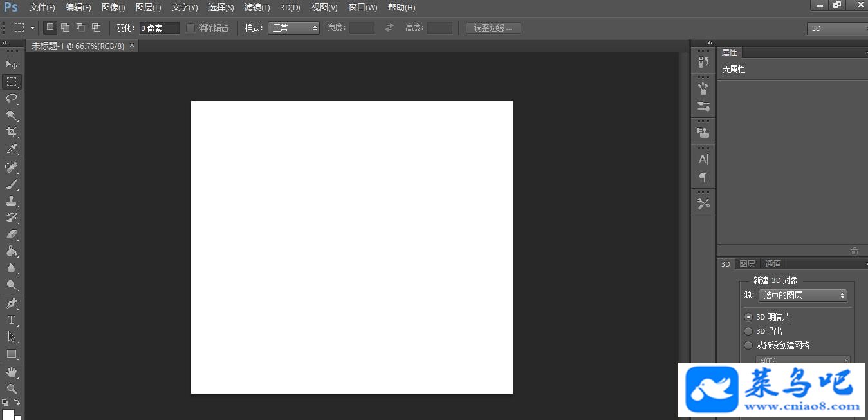868x420 pixels.
Task: Open the Paragraph panel icon
Action: [x=703, y=177]
